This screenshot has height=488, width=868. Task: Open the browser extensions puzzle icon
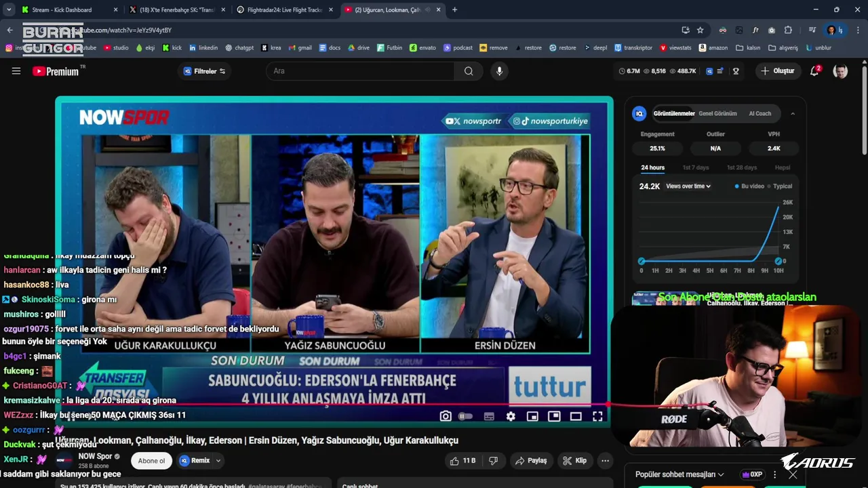pos(788,30)
